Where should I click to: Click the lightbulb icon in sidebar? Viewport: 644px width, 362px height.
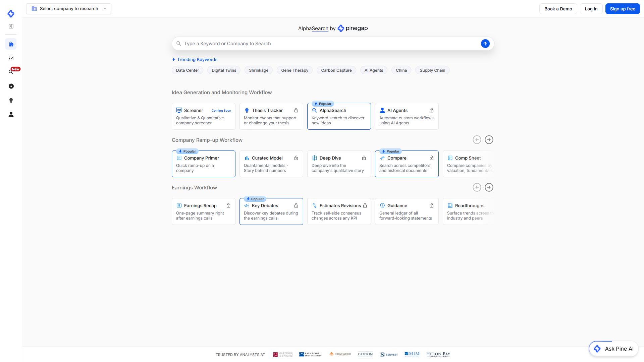tap(11, 101)
